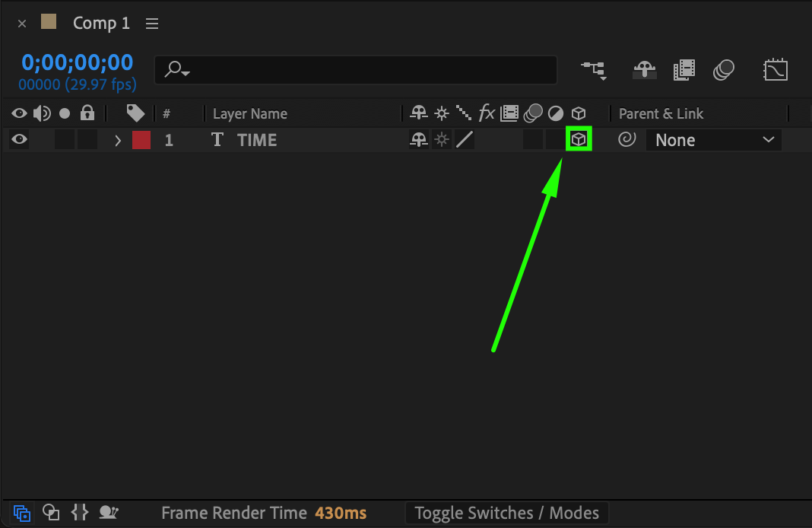Image resolution: width=812 pixels, height=528 pixels.
Task: Click the parent pick whip spiral icon
Action: pos(626,139)
